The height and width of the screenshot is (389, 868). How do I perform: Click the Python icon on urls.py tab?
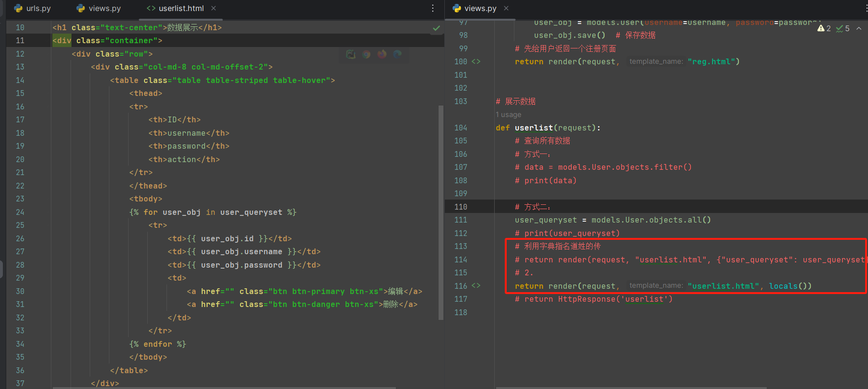tap(18, 8)
